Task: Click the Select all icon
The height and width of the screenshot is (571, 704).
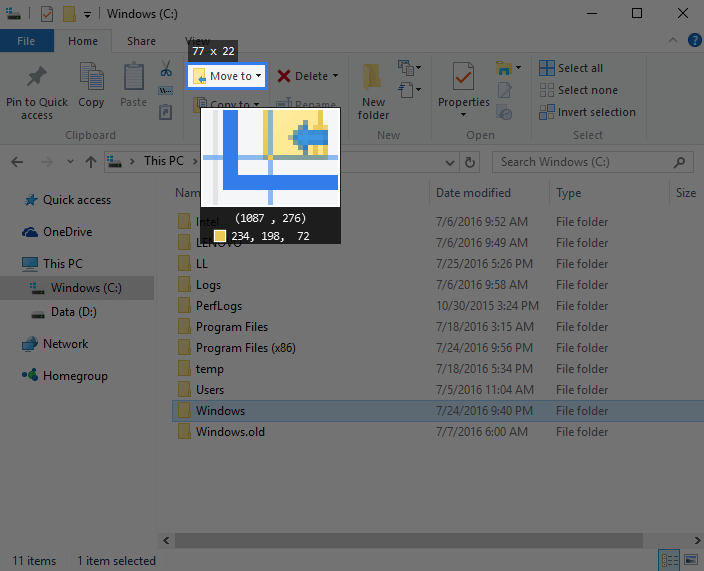Action: tap(546, 68)
